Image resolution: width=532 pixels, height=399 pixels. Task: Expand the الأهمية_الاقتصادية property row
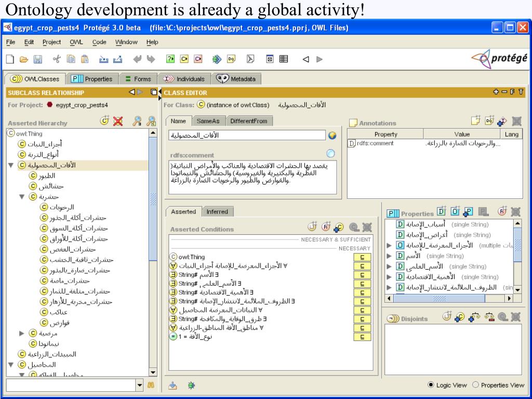pyautogui.click(x=389, y=277)
